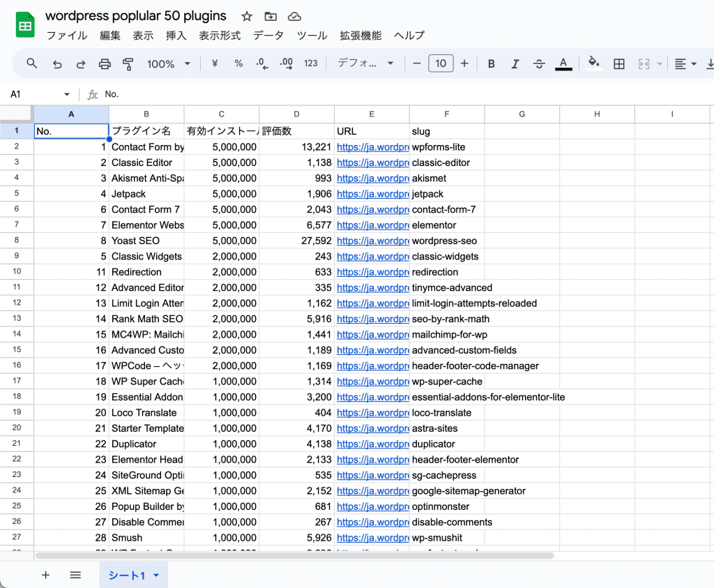The width and height of the screenshot is (714, 588).
Task: Toggle bold formatting
Action: pos(492,63)
